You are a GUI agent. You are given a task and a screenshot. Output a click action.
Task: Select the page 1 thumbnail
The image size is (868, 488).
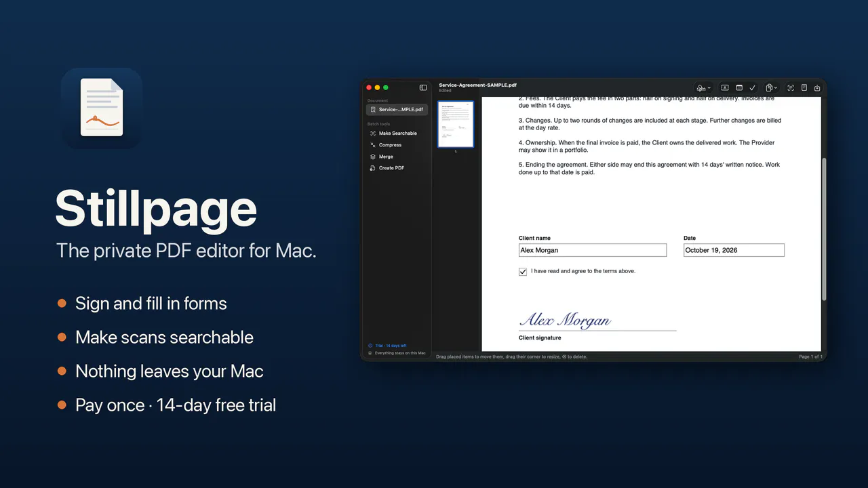point(456,124)
